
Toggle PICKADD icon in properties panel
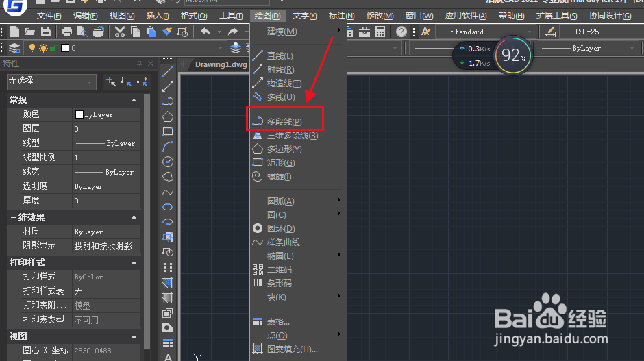(x=110, y=81)
